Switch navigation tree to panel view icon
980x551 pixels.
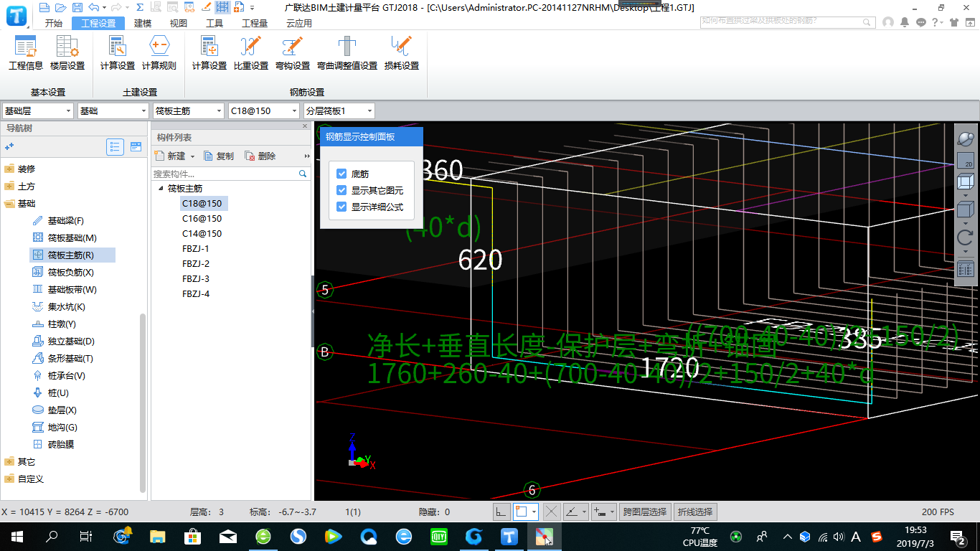click(136, 146)
